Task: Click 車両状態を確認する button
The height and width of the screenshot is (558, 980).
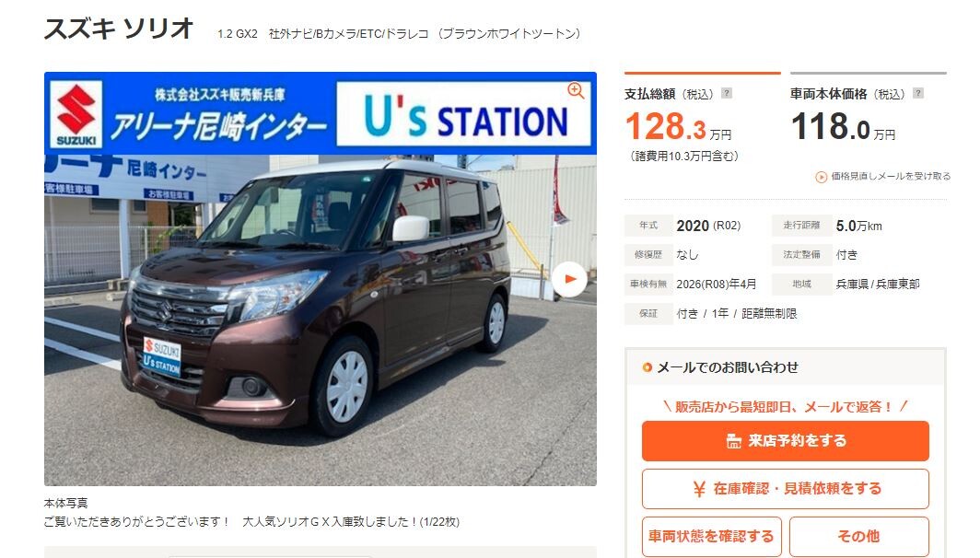Action: 711,536
